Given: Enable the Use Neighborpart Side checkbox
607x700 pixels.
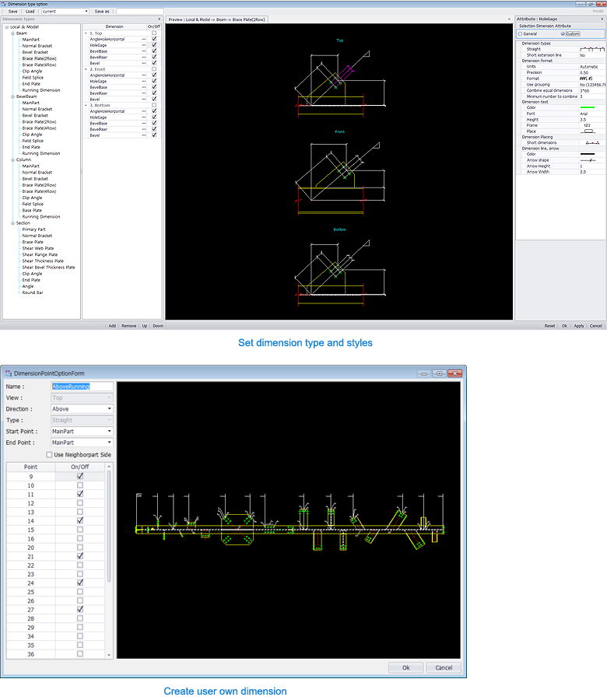Looking at the screenshot, I should [x=50, y=454].
